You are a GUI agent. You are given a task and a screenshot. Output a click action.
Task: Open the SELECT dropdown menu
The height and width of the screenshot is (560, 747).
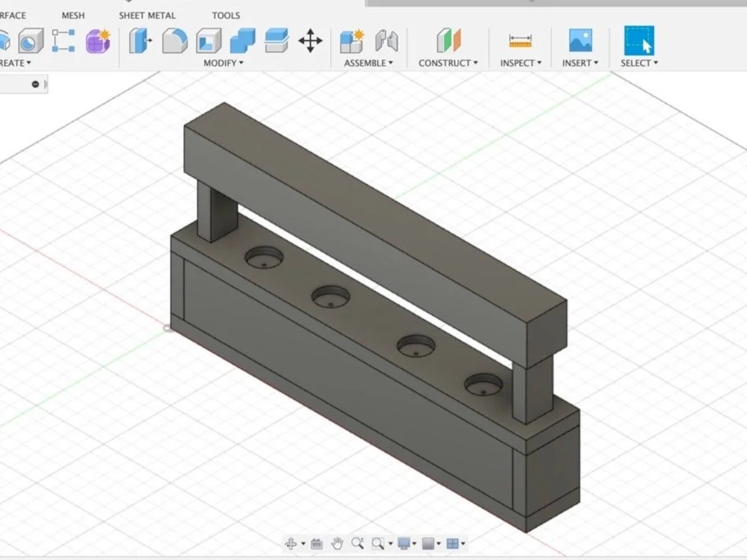pos(639,63)
